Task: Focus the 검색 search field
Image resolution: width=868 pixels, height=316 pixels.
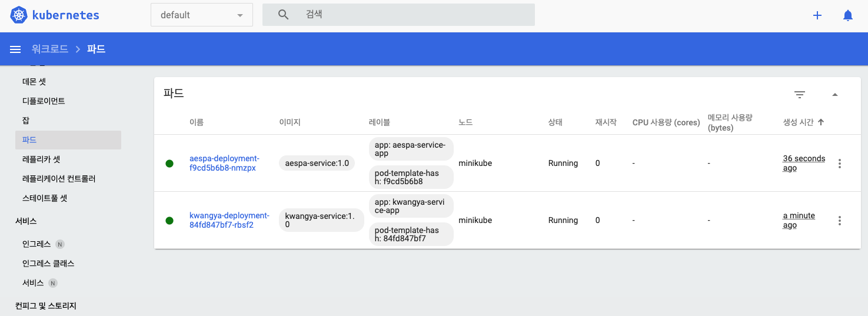Action: (398, 15)
